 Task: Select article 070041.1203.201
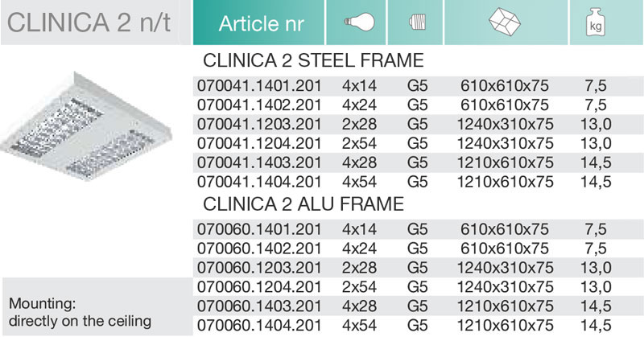259,125
